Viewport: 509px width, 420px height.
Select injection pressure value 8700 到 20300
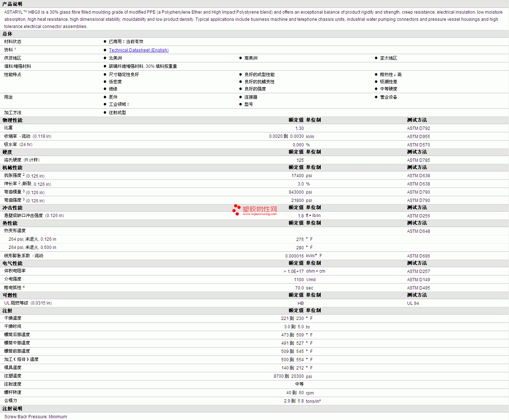(289, 376)
